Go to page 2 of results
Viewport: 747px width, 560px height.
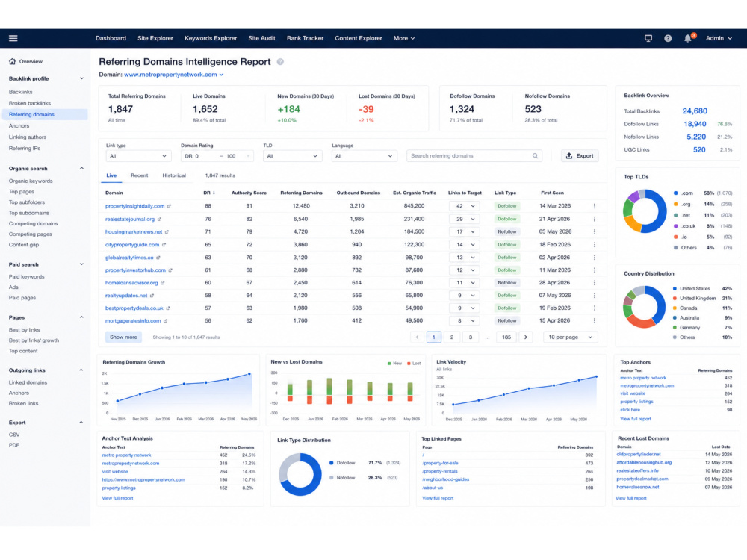click(x=452, y=337)
